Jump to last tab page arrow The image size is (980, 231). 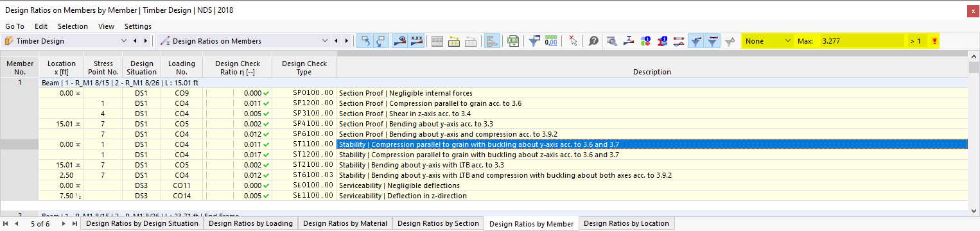[x=74, y=223]
